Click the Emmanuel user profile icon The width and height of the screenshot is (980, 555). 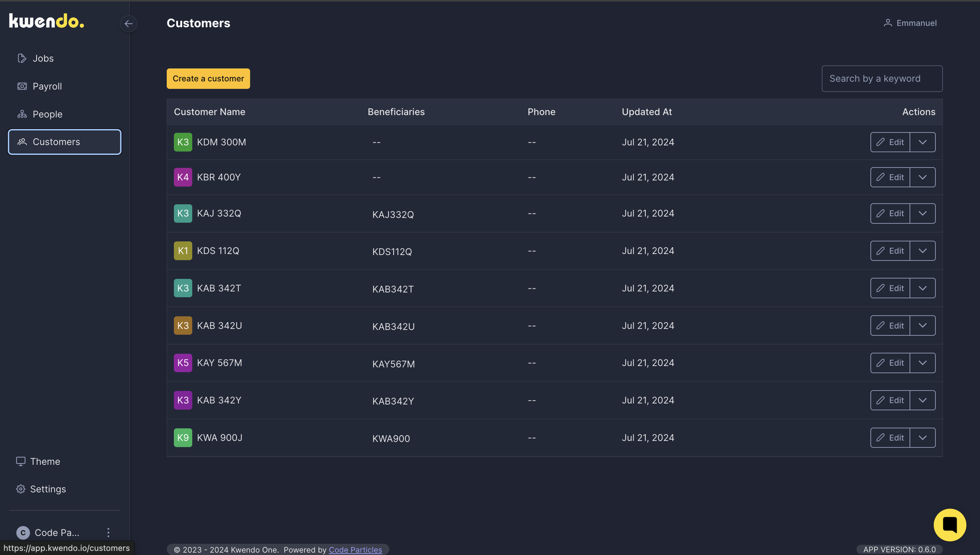888,23
